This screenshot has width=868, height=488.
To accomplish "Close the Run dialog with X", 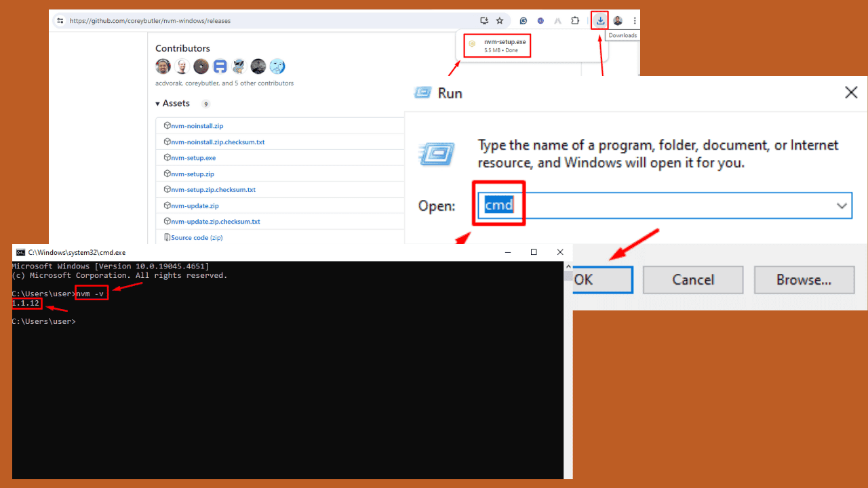I will [x=851, y=93].
